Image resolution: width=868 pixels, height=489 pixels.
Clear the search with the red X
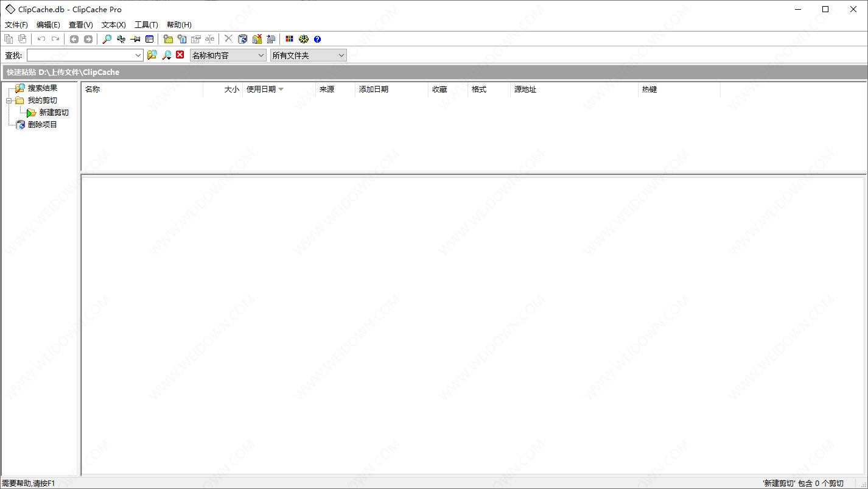tap(180, 55)
